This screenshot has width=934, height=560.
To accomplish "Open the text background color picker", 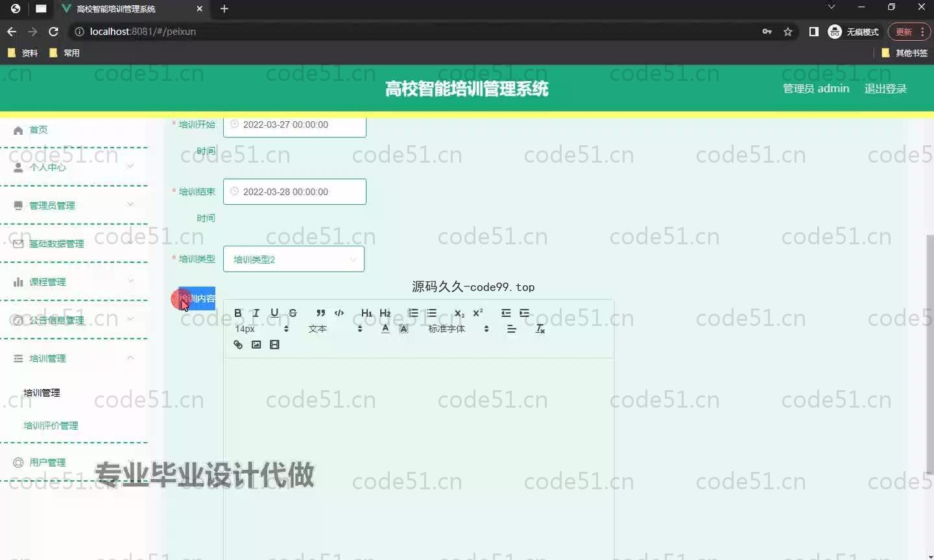I will point(403,329).
